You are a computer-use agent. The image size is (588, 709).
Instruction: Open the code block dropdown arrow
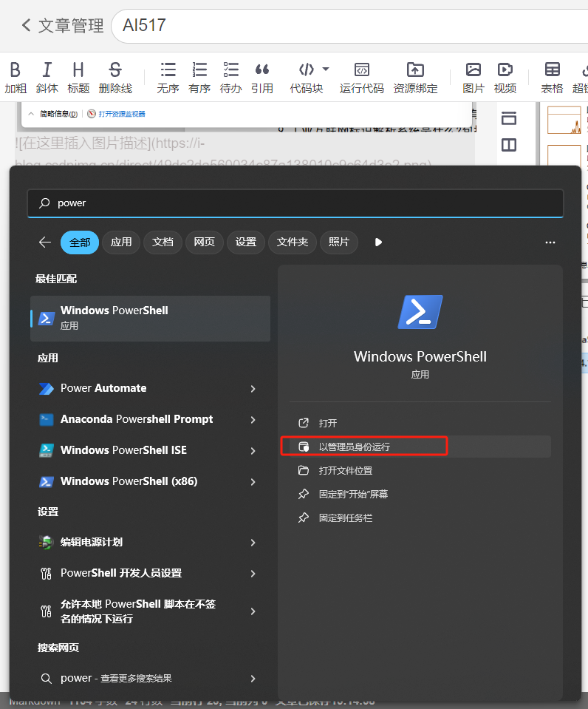pyautogui.click(x=326, y=69)
